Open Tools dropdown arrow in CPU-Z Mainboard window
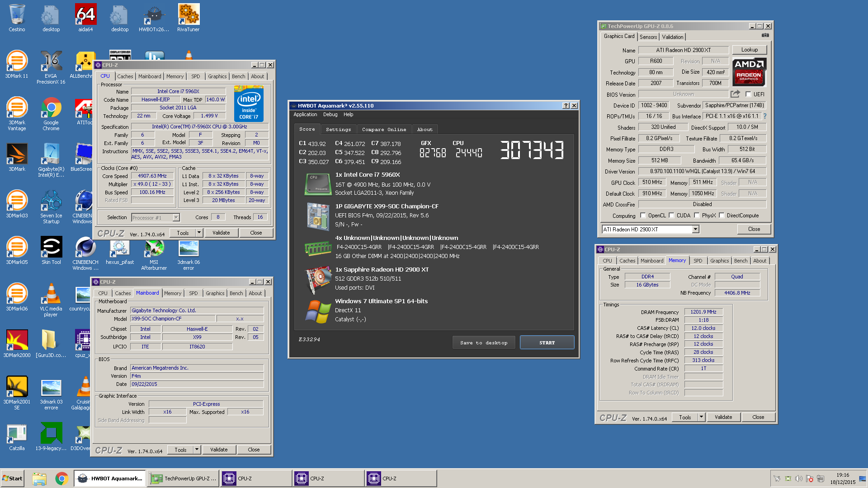This screenshot has height=488, width=868. pyautogui.click(x=197, y=450)
